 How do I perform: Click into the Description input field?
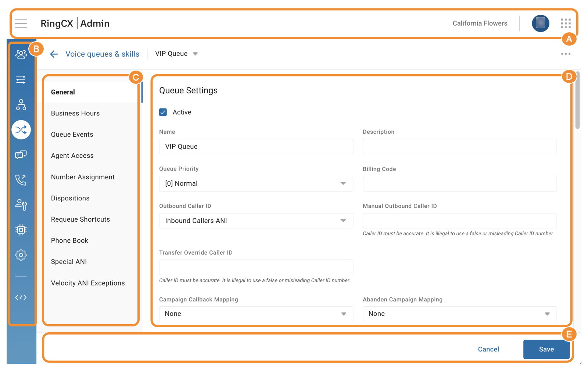pos(459,146)
